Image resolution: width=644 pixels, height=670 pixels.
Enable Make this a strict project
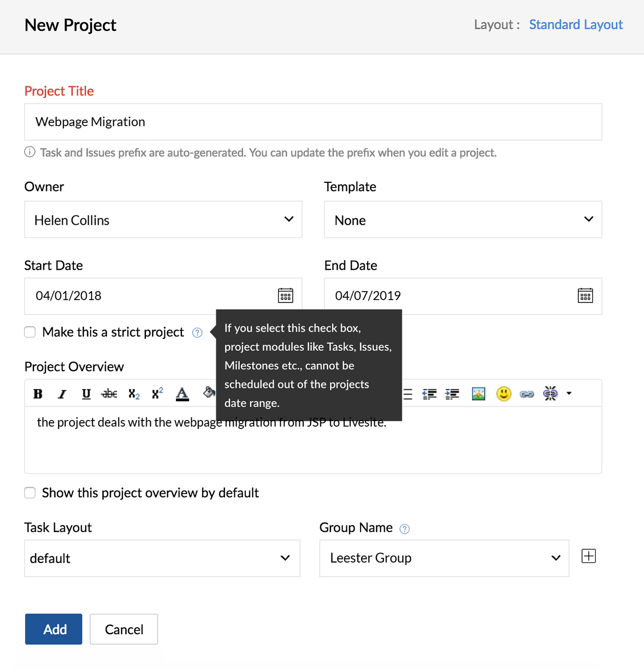tap(30, 332)
